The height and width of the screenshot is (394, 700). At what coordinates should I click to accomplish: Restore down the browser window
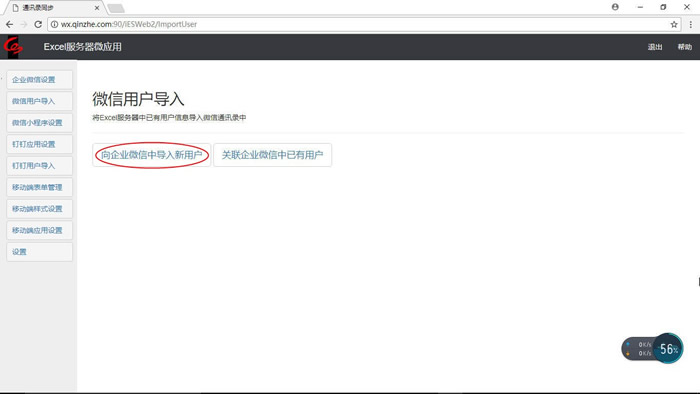pyautogui.click(x=663, y=7)
